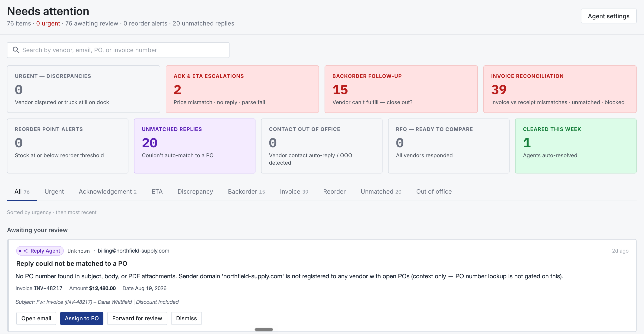The width and height of the screenshot is (644, 334).
Task: Select the All 76 tab
Action: [22, 191]
